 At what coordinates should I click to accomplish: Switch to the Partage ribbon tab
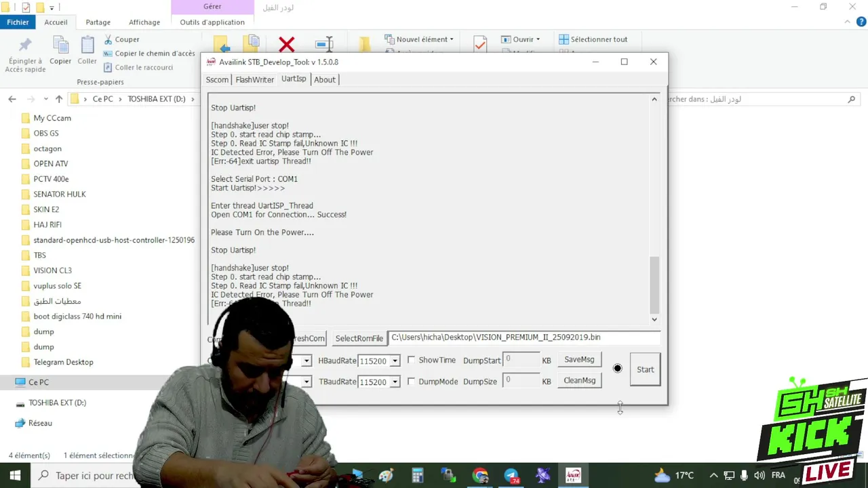tap(98, 22)
